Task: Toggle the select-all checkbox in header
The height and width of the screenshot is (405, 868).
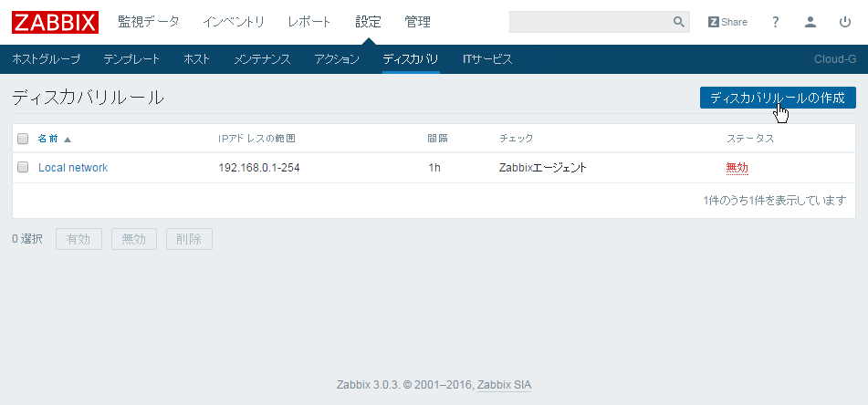Action: point(23,139)
